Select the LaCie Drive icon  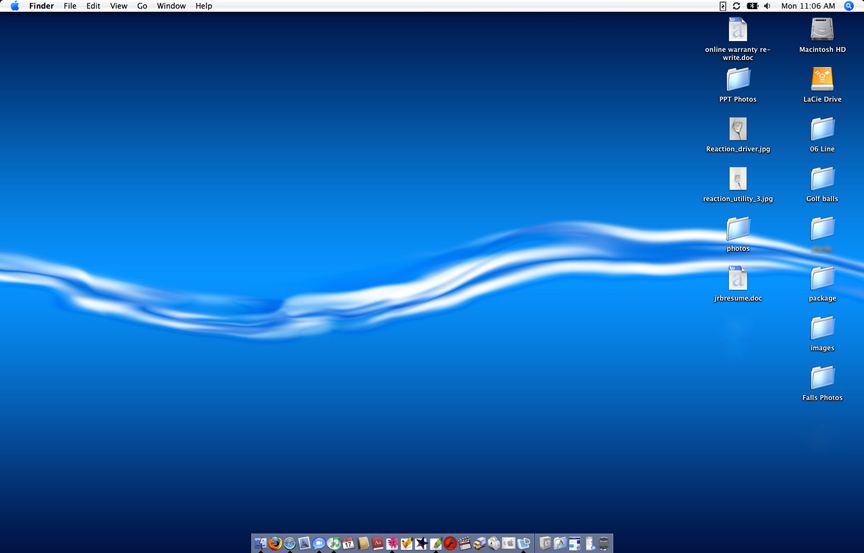(x=822, y=79)
